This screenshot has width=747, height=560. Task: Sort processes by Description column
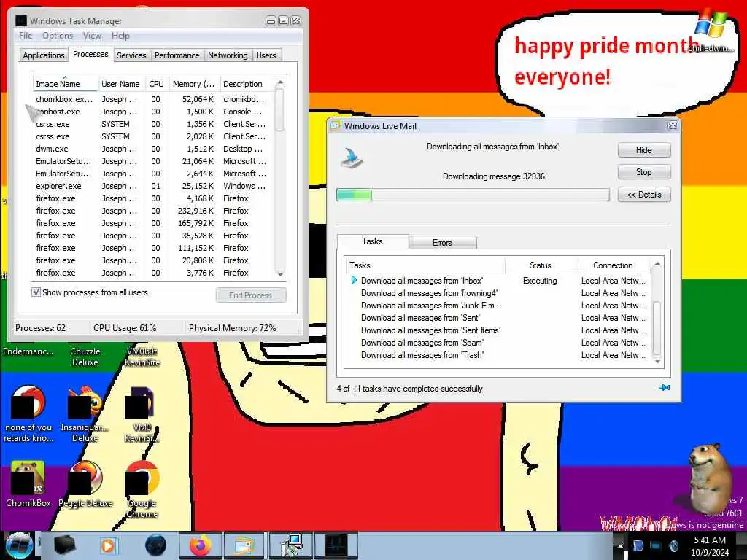(x=247, y=84)
